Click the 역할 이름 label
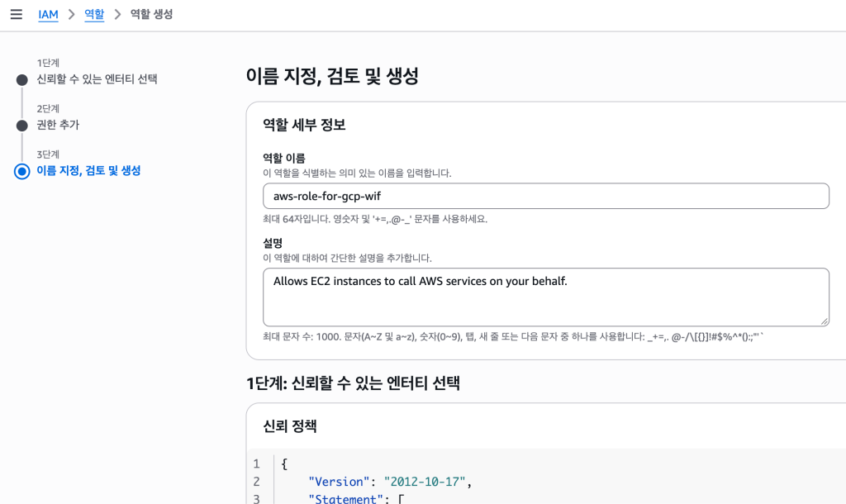This screenshot has height=504, width=846. [x=284, y=158]
